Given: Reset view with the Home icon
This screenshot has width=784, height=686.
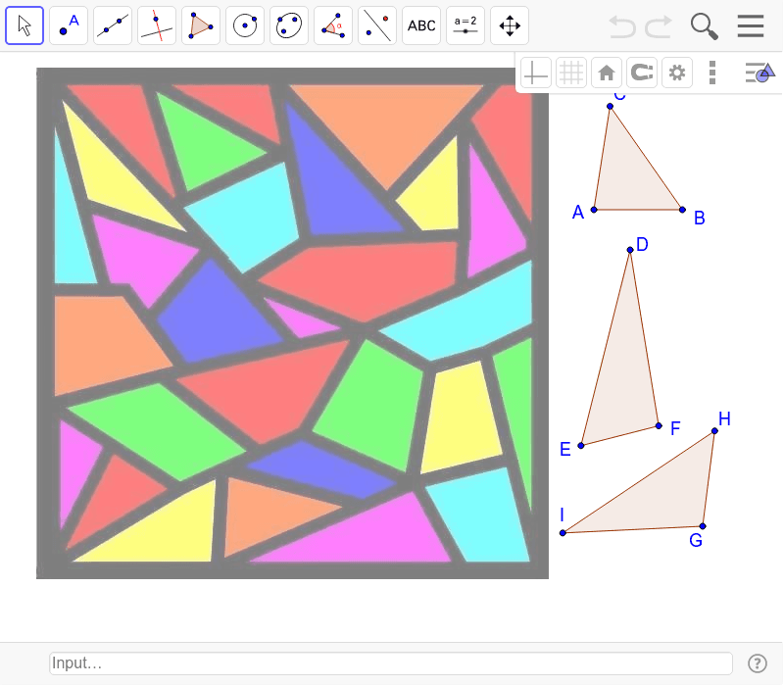Looking at the screenshot, I should [x=607, y=72].
